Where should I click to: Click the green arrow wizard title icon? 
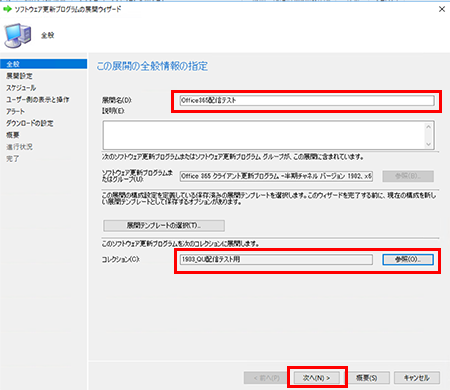coord(7,9)
